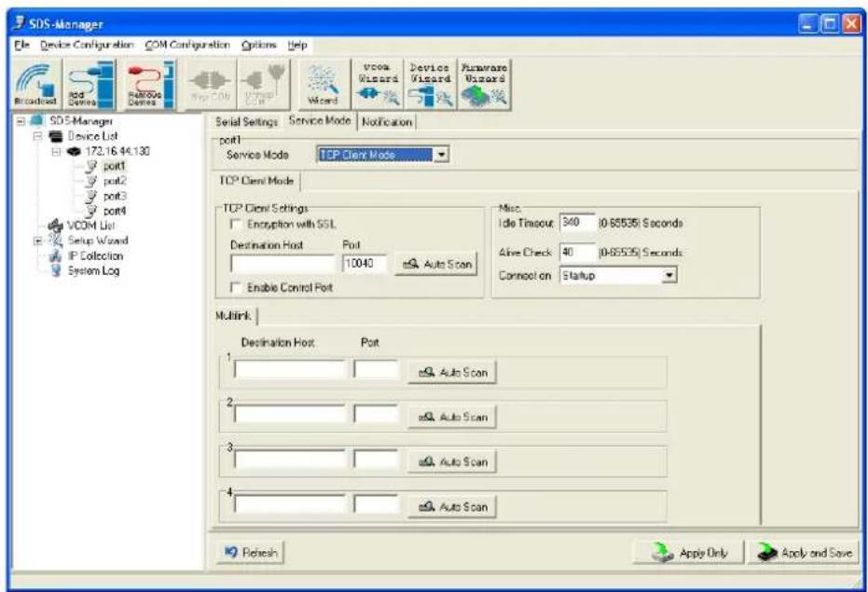The height and width of the screenshot is (592, 868).
Task: Open the COM Configuration menu
Action: (x=187, y=45)
